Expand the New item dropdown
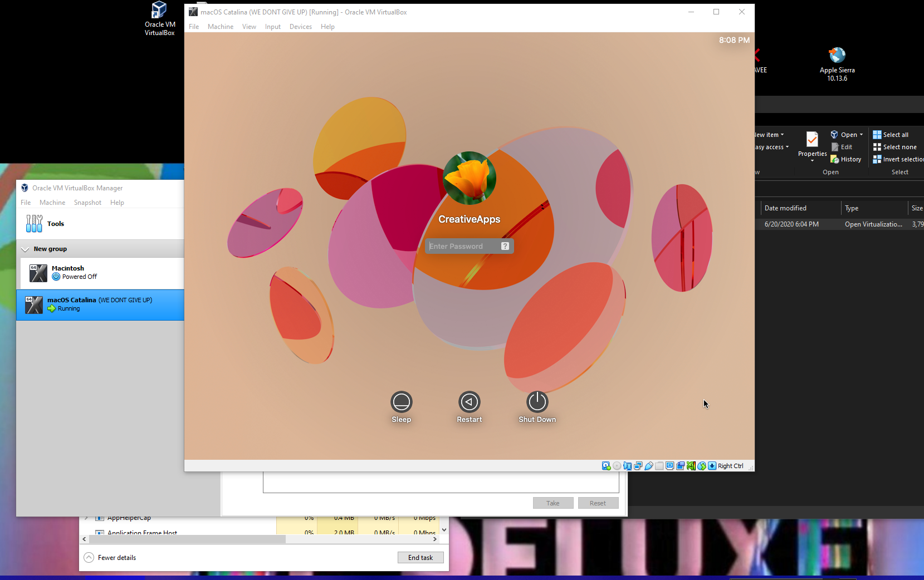 click(x=782, y=135)
